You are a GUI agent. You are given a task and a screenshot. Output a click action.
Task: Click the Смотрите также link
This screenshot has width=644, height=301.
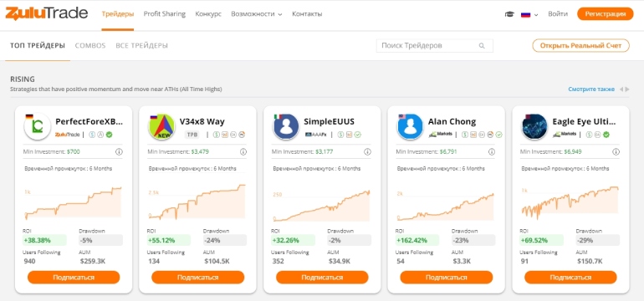click(x=591, y=89)
